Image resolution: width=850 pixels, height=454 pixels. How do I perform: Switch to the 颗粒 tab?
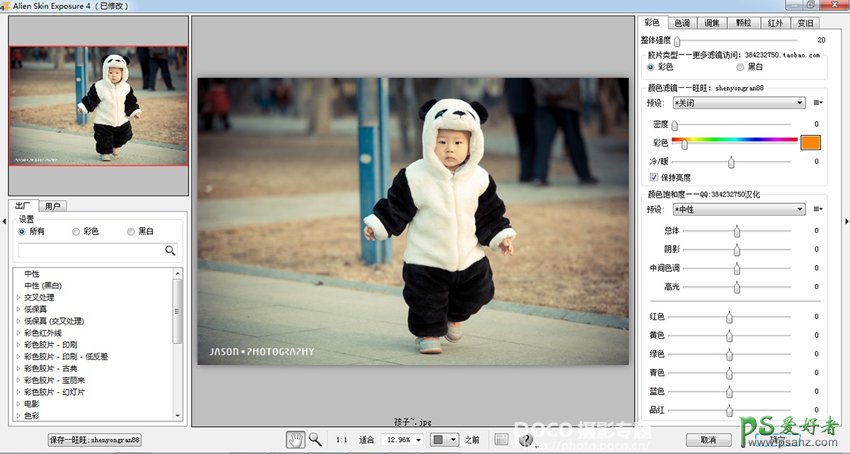click(743, 23)
